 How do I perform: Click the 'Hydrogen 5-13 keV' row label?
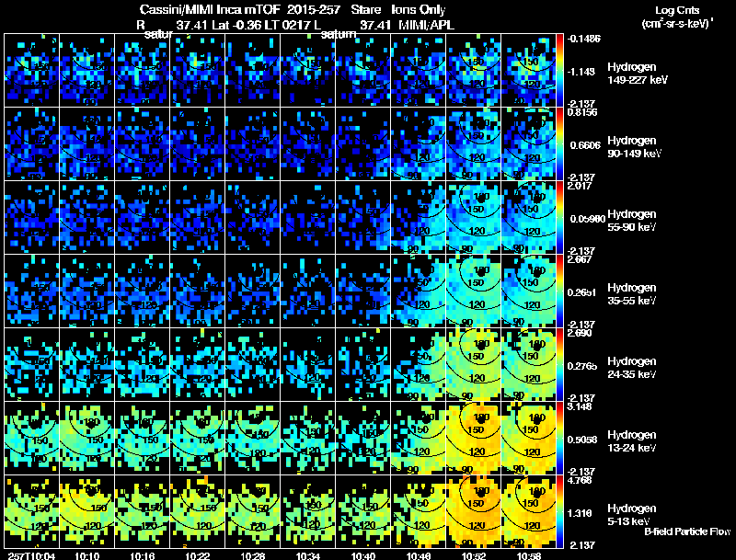coord(632,515)
